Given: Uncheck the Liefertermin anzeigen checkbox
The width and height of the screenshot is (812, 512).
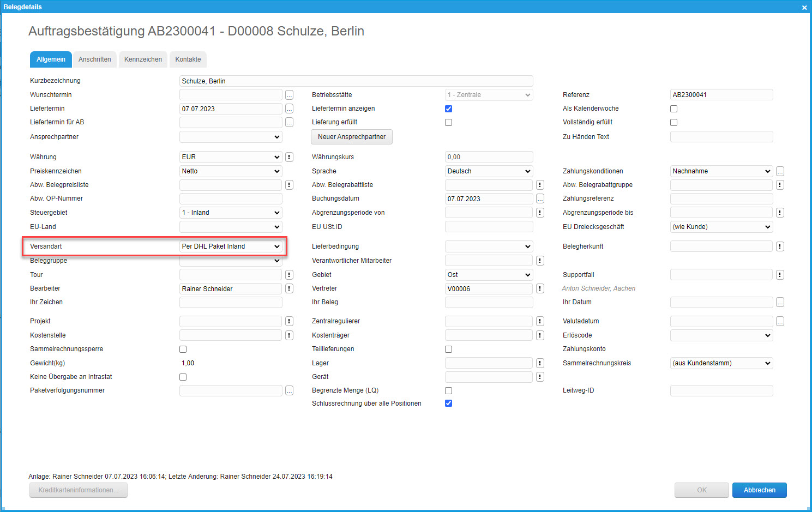Looking at the screenshot, I should pyautogui.click(x=448, y=109).
